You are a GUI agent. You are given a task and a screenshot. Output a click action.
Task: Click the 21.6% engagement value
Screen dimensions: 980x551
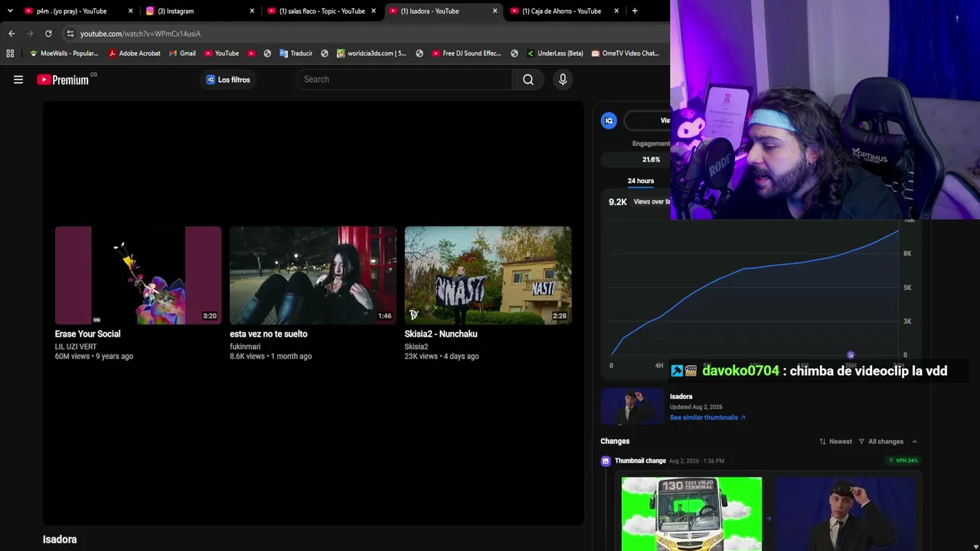coord(651,160)
